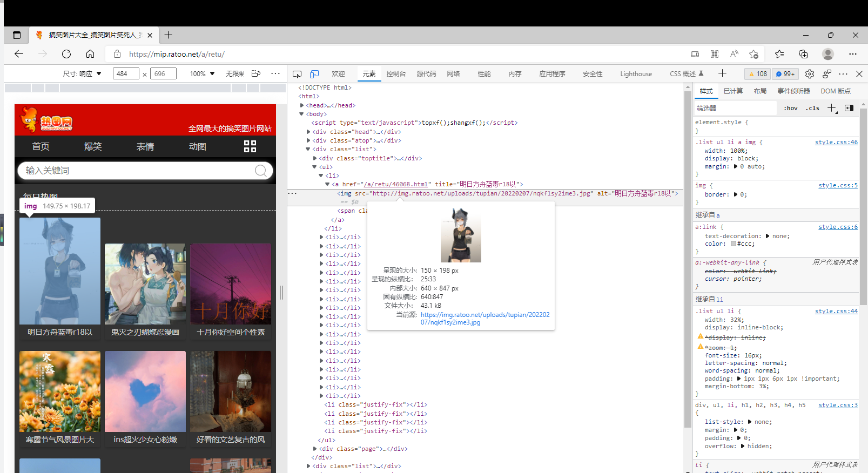Open a new browser tab
The width and height of the screenshot is (868, 473).
169,35
